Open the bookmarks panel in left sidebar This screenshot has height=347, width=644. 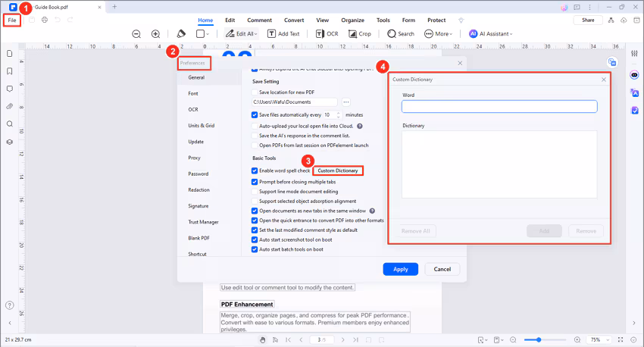click(x=9, y=71)
